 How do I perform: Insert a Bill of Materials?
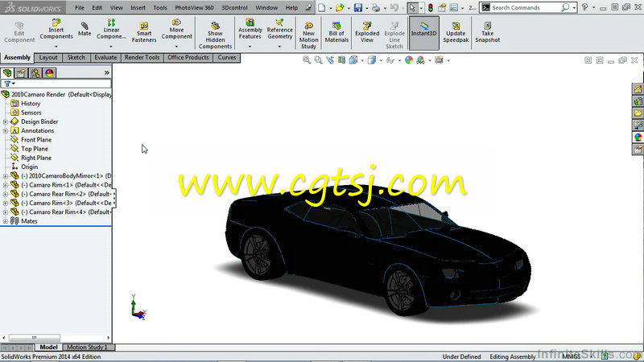pyautogui.click(x=336, y=32)
